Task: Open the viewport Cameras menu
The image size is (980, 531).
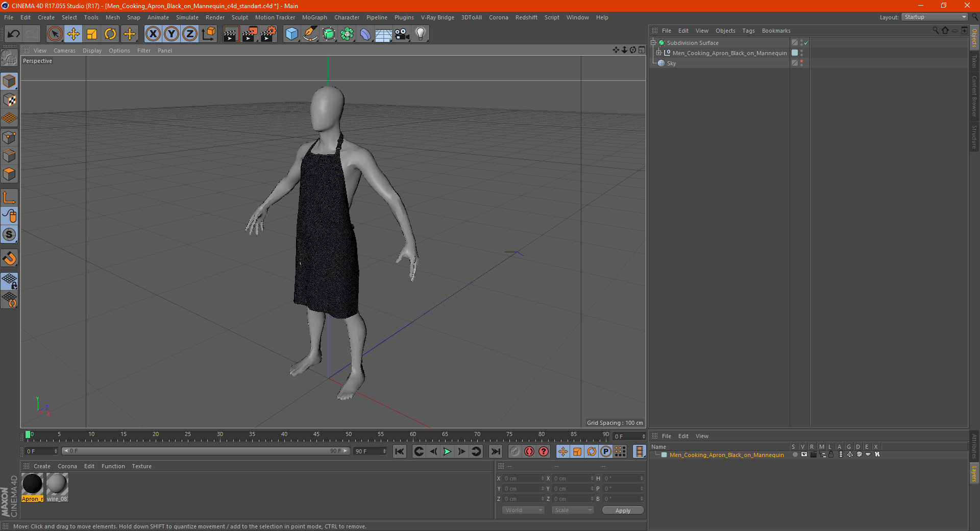Action: (64, 51)
